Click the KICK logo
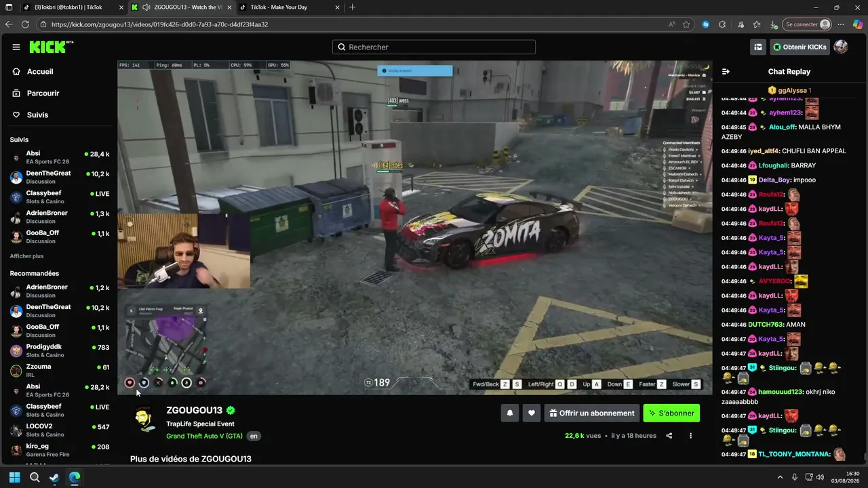This screenshot has width=868, height=488. tap(50, 47)
